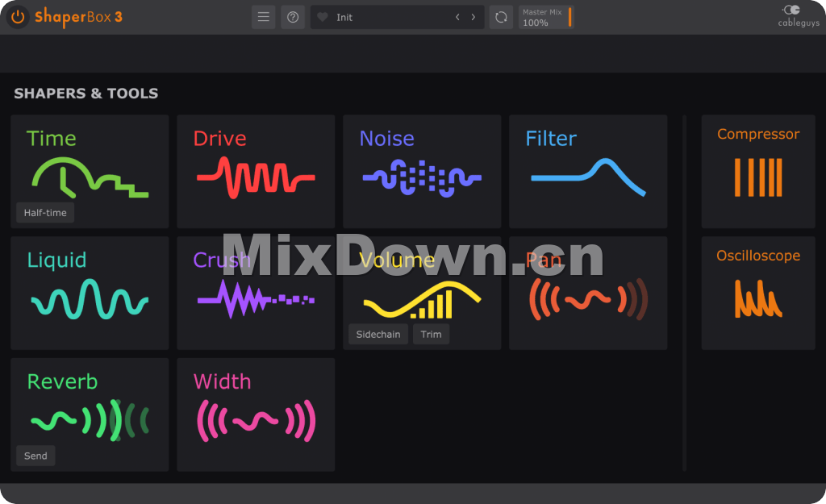Click the ShaperBox 3 logo text
826x504 pixels.
(78, 18)
